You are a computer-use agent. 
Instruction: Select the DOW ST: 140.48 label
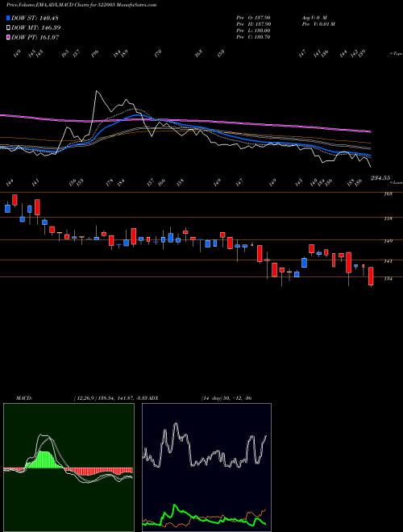point(35,19)
